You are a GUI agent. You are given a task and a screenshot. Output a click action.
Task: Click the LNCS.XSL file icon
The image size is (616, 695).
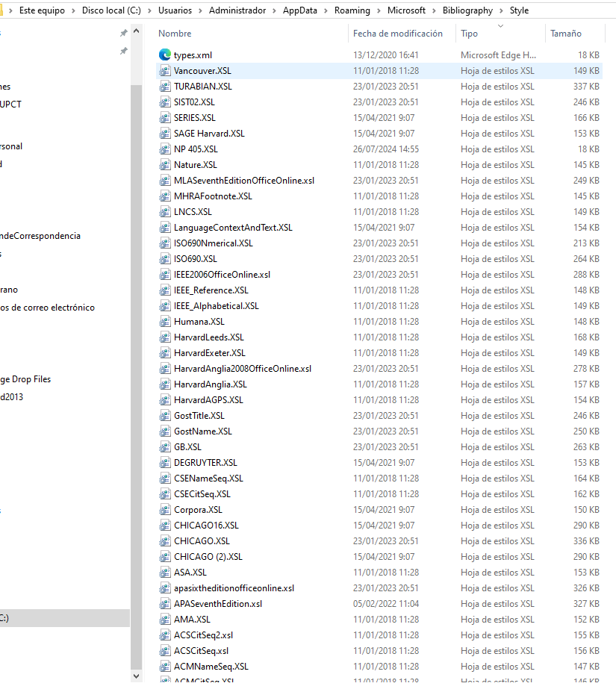(x=165, y=212)
